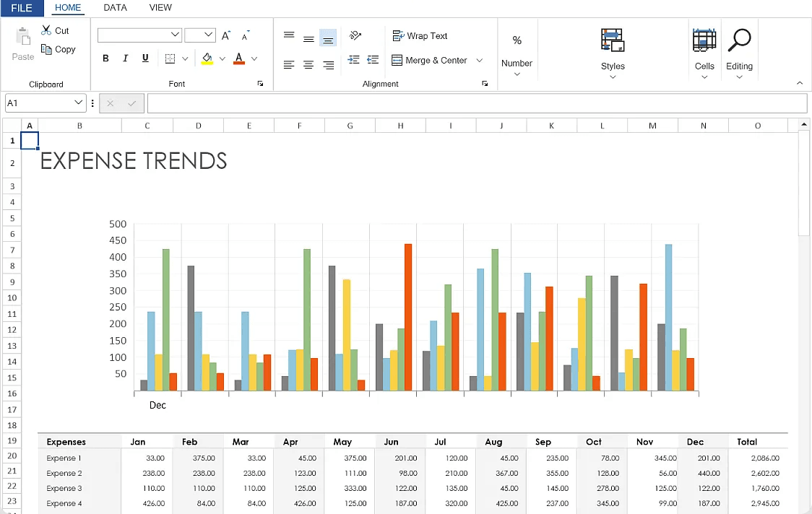Align text to top
The width and height of the screenshot is (812, 514).
(x=289, y=35)
